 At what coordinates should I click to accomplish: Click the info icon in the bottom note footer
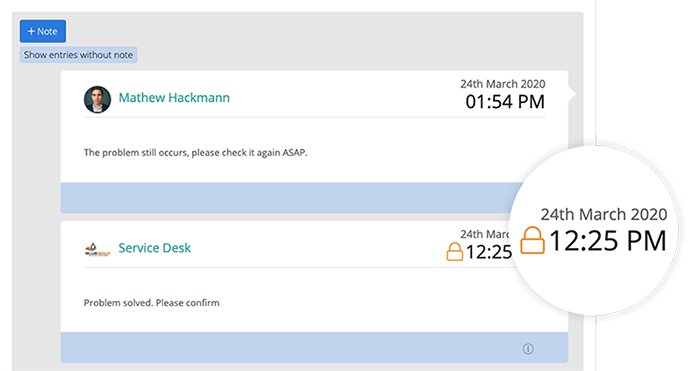tap(528, 349)
